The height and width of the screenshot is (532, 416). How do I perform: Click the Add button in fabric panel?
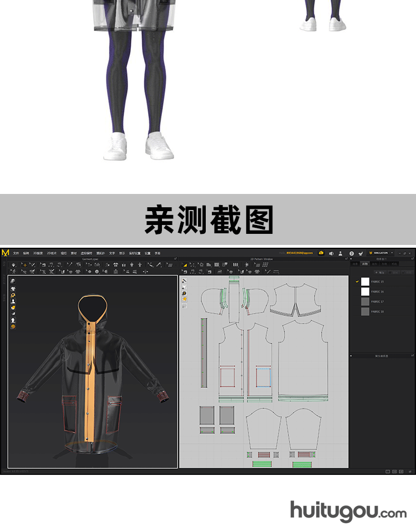(x=381, y=272)
